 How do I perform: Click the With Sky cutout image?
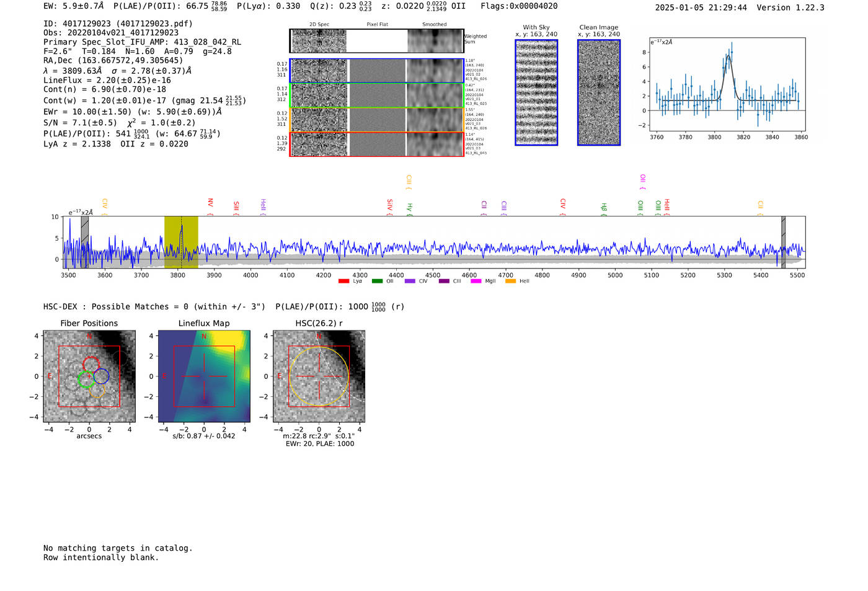point(536,92)
